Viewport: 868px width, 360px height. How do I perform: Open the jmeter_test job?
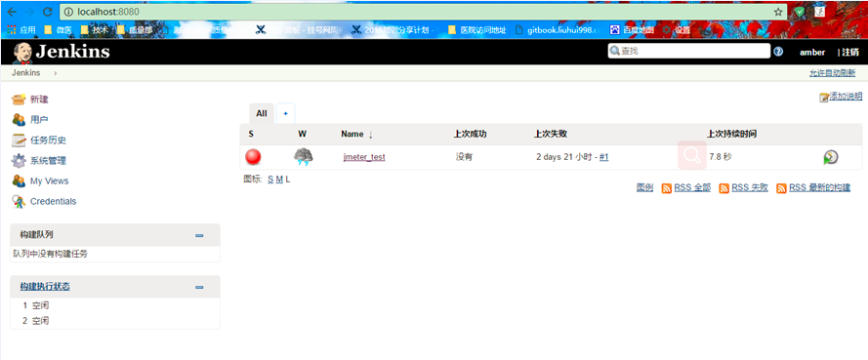click(363, 157)
